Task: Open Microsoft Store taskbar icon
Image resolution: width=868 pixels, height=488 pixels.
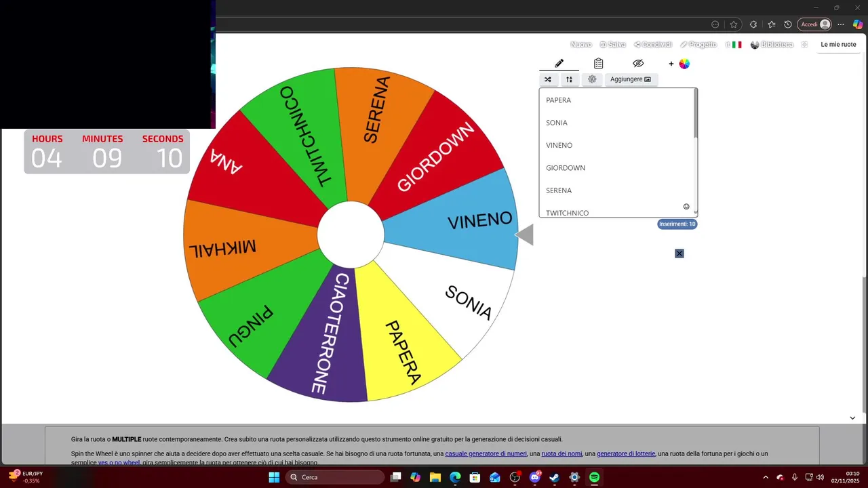Action: [x=475, y=477]
